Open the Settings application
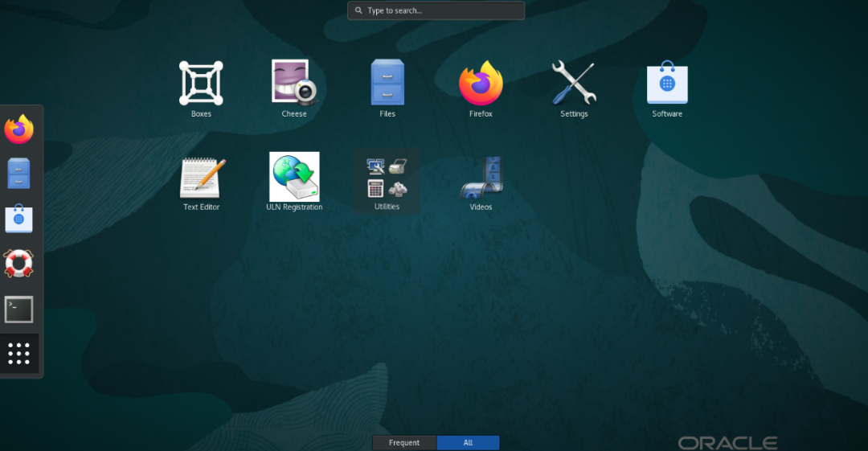The height and width of the screenshot is (451, 868). pyautogui.click(x=574, y=83)
